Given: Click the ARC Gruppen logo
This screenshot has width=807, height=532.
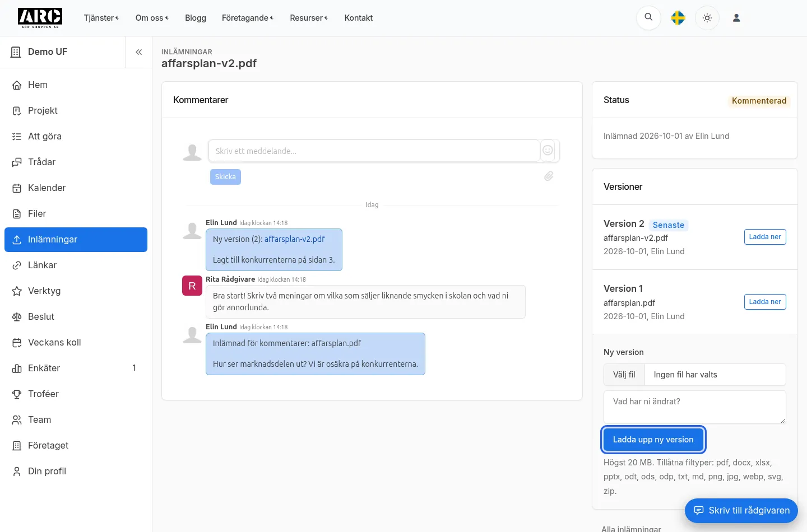Looking at the screenshot, I should (x=40, y=18).
